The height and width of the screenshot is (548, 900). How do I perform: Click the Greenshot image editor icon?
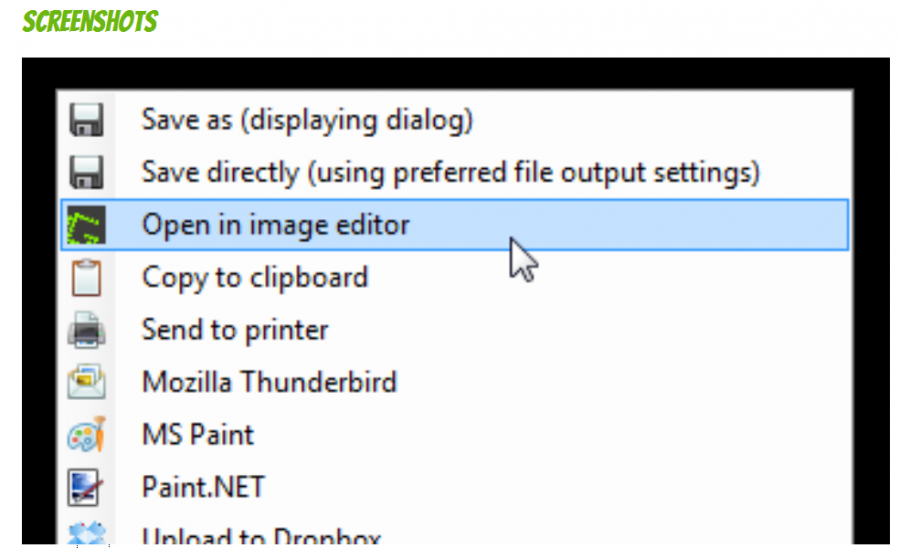[x=87, y=224]
